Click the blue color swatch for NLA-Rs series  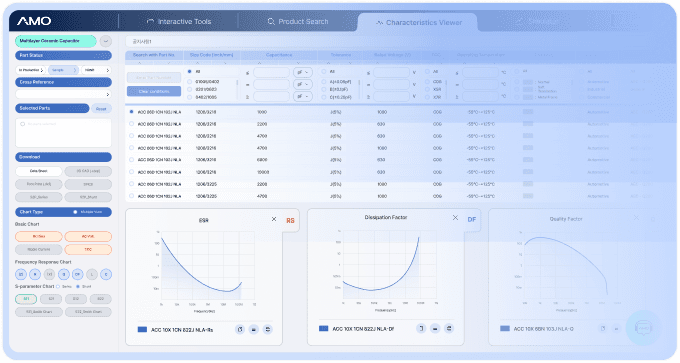(x=142, y=330)
